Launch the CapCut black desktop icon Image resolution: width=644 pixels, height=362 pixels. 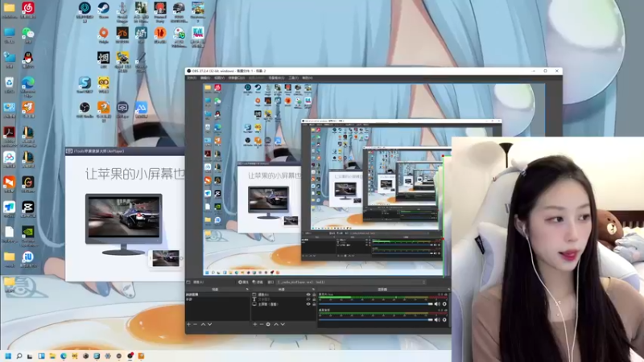point(28,208)
